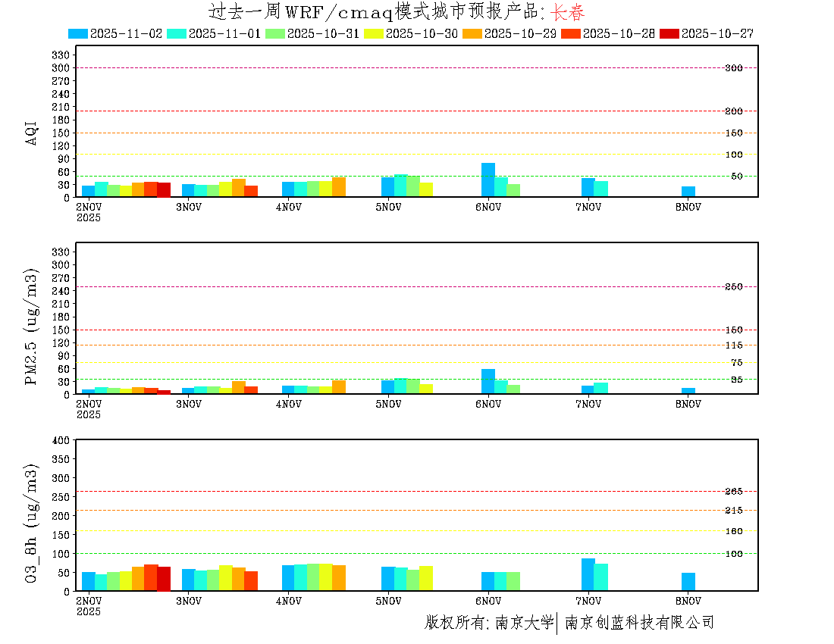Click the red city name 长春 in title
The width and height of the screenshot is (834, 644).
[x=567, y=12]
